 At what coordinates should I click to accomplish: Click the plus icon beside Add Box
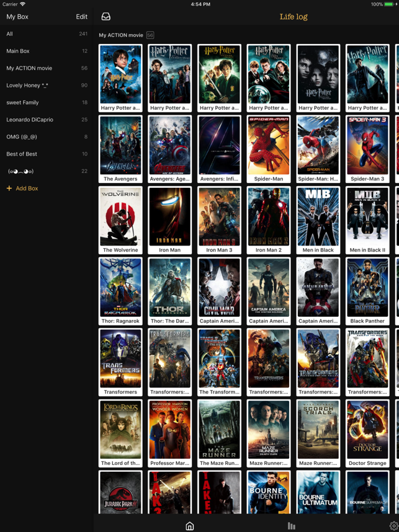[x=9, y=188]
